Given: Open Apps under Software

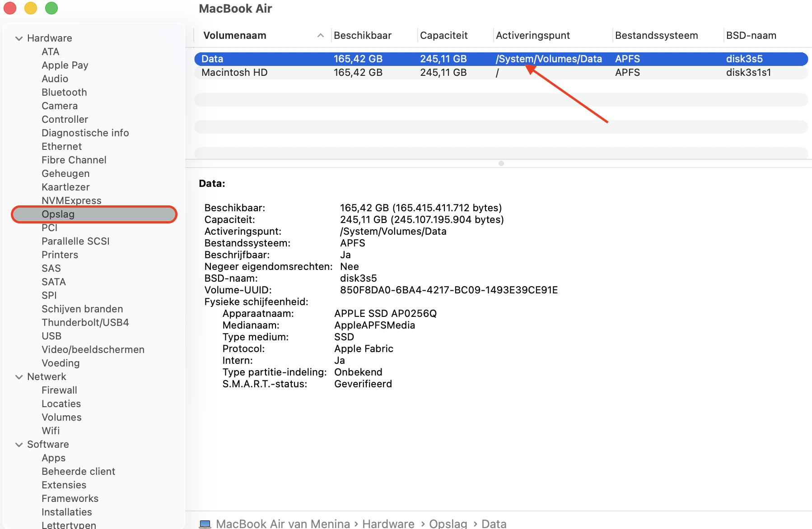Looking at the screenshot, I should pos(53,458).
